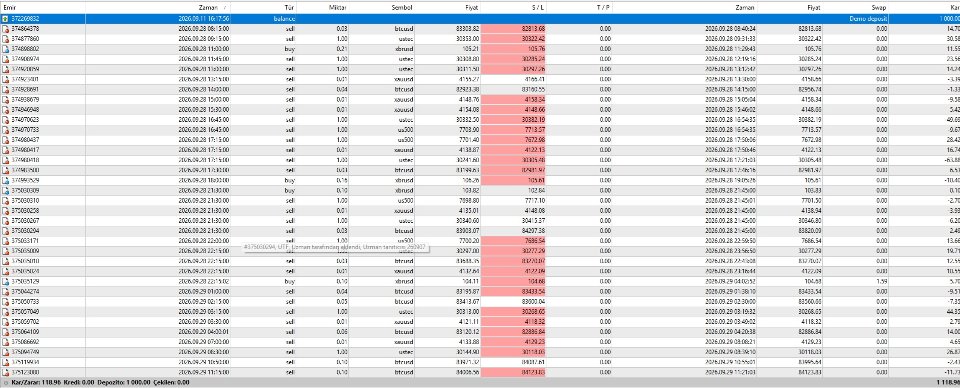960x388 pixels.
Task: Click the sell icon beside order 375050733
Action: tap(6, 302)
